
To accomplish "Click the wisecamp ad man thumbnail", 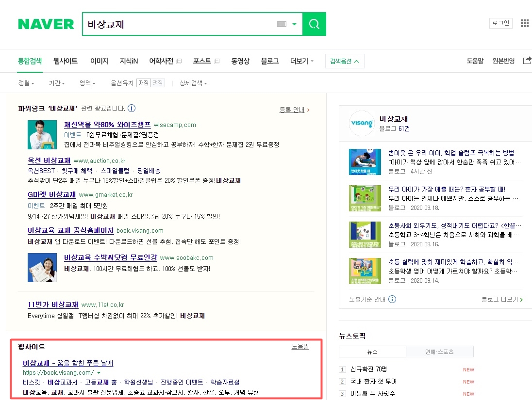I will 42,135.
